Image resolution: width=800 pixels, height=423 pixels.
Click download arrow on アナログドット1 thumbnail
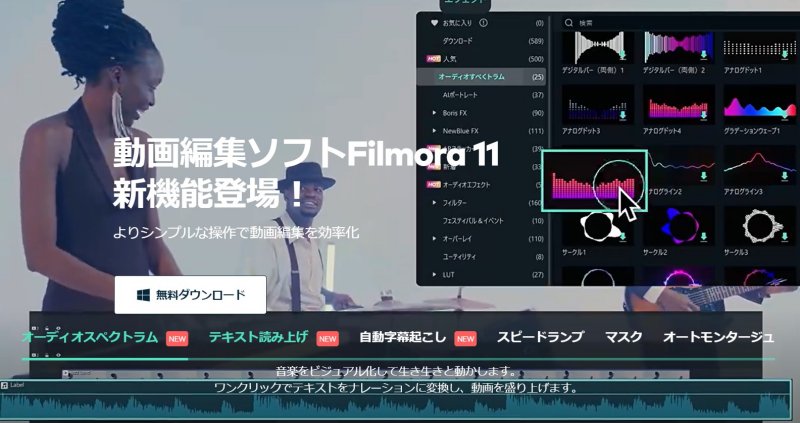click(785, 54)
